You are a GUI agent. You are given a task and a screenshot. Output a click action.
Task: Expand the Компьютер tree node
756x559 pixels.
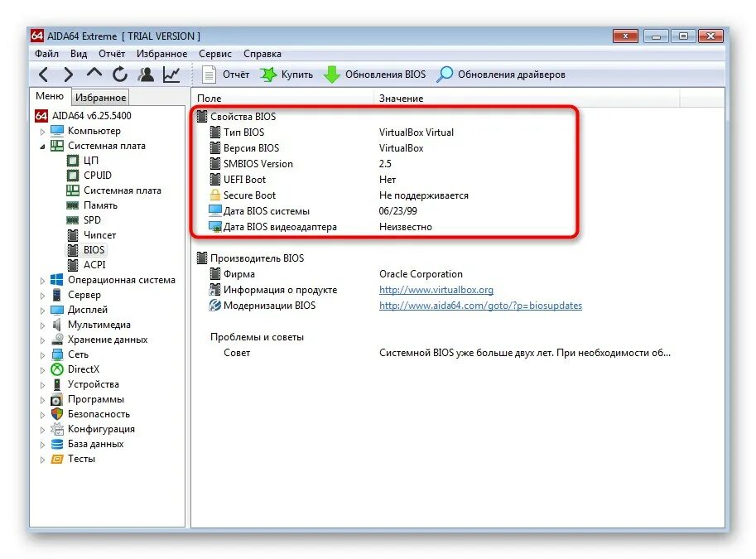(42, 131)
